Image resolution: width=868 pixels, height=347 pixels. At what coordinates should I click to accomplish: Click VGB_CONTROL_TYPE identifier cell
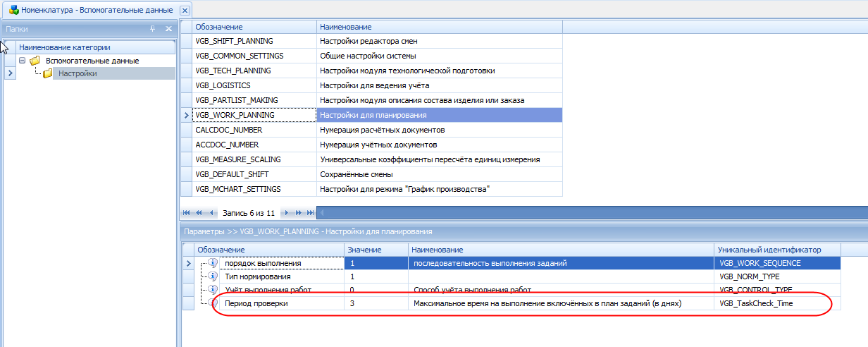tap(778, 290)
